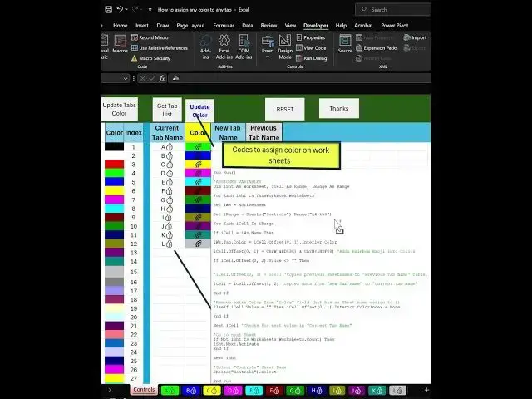
Task: Open the Undo history dropdown arrow
Action: (126, 10)
